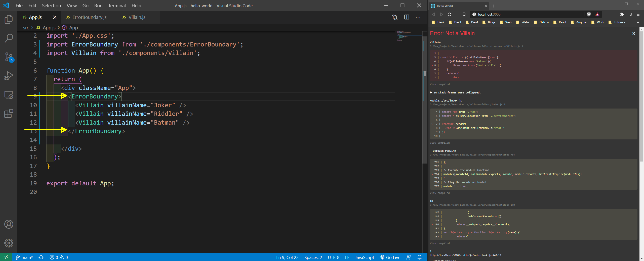
Task: Show more bookmarks via chevron
Action: point(638,22)
